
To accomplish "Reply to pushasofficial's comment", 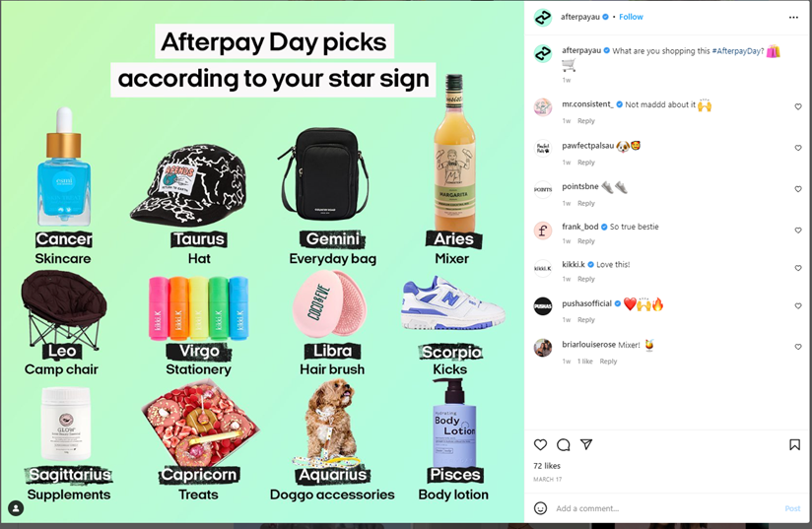I will click(586, 320).
